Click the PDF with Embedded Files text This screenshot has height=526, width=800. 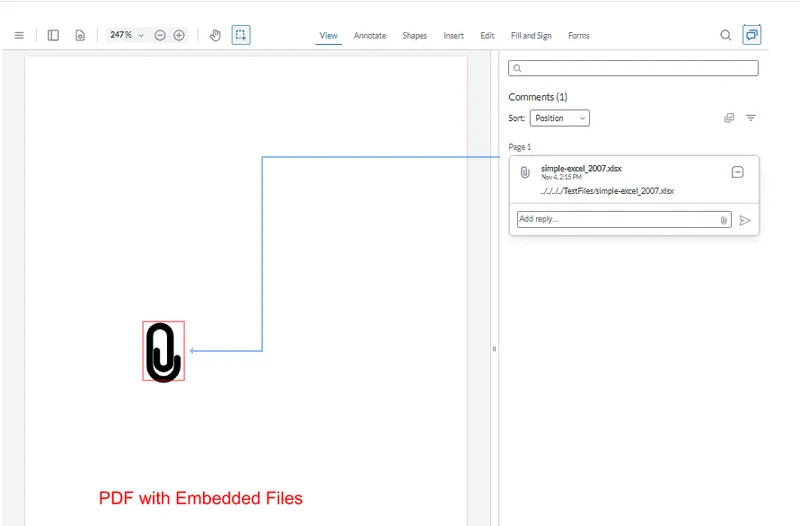tap(201, 498)
